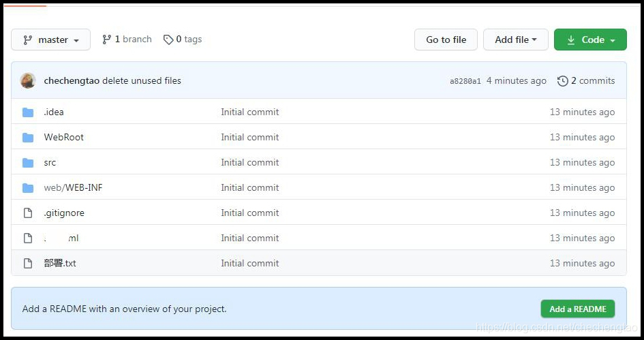Click chechengtao's avatar image
Viewport: 644px width, 340px height.
[x=28, y=80]
